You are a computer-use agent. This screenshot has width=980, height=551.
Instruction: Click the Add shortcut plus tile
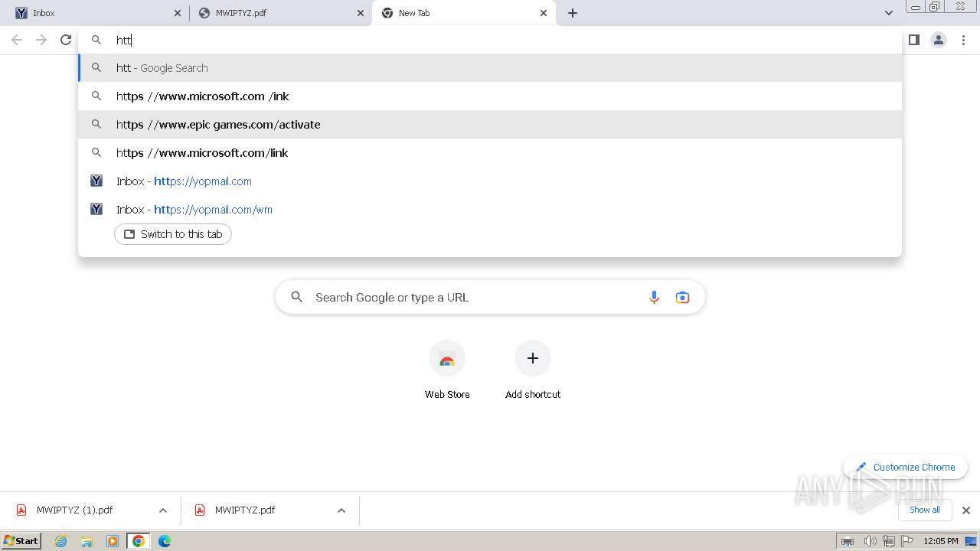coord(533,371)
